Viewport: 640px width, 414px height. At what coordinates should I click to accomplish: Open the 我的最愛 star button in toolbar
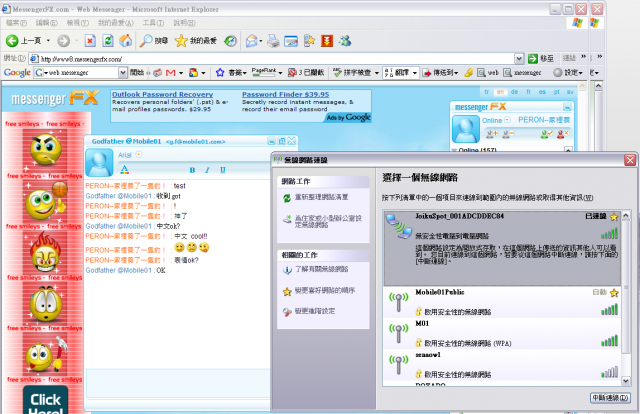[196, 40]
